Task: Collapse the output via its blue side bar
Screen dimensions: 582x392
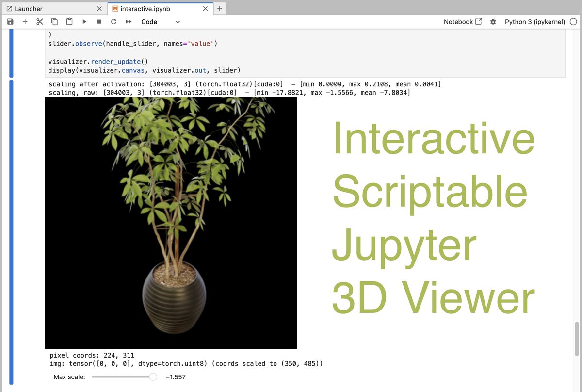Action: (x=12, y=231)
